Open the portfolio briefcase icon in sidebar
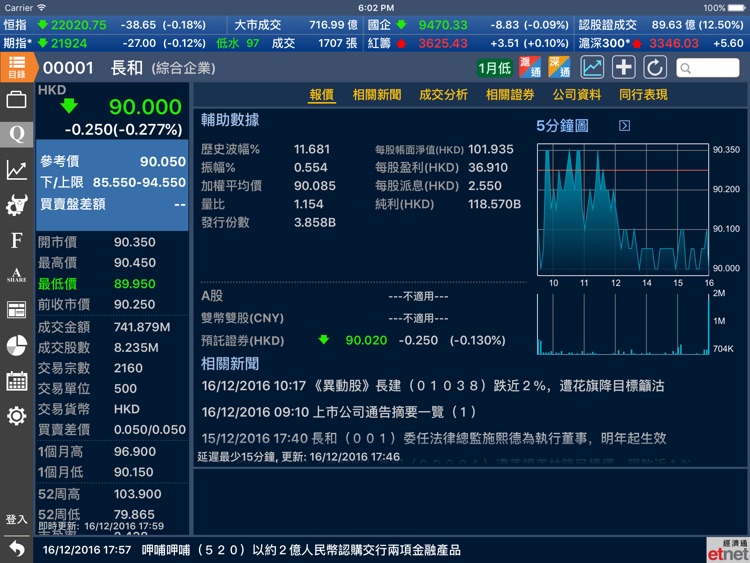 point(16,100)
